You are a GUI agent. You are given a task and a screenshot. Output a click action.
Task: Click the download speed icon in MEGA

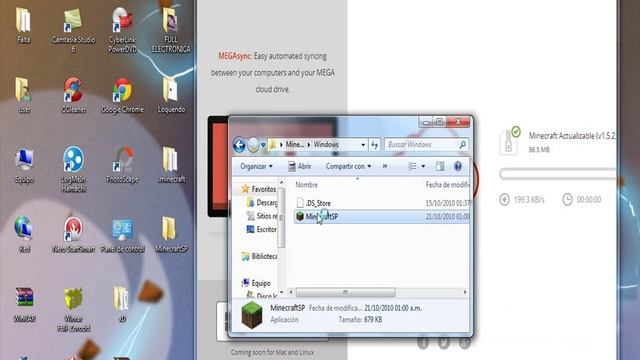pyautogui.click(x=504, y=199)
